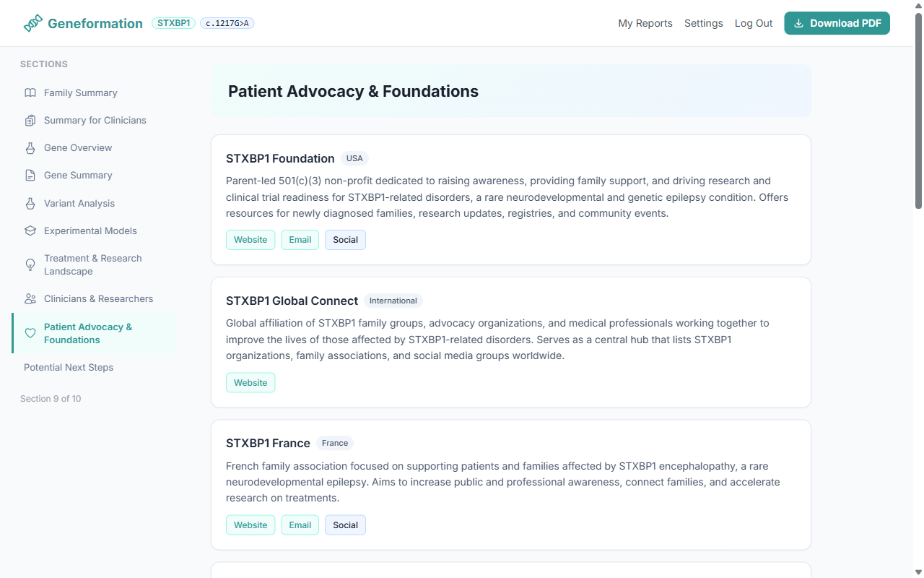This screenshot has height=578, width=924.
Task: Click the Gene Overview flask icon
Action: pyautogui.click(x=30, y=147)
